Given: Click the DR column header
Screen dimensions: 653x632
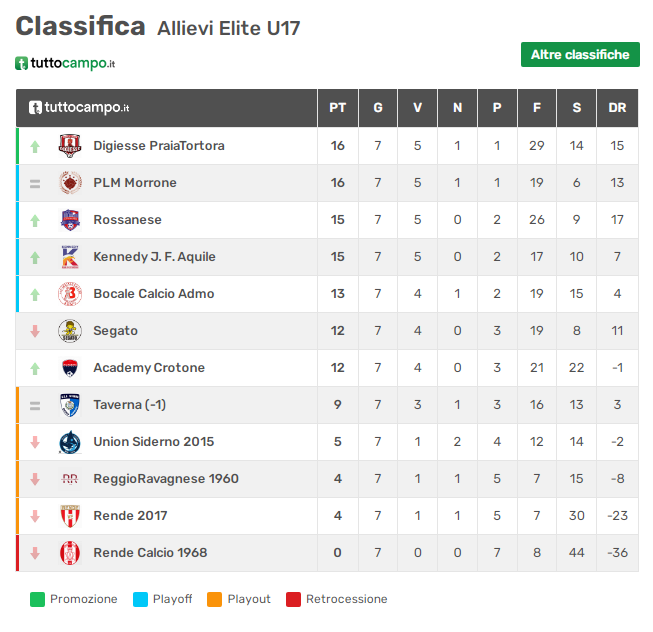Looking at the screenshot, I should click(617, 108).
